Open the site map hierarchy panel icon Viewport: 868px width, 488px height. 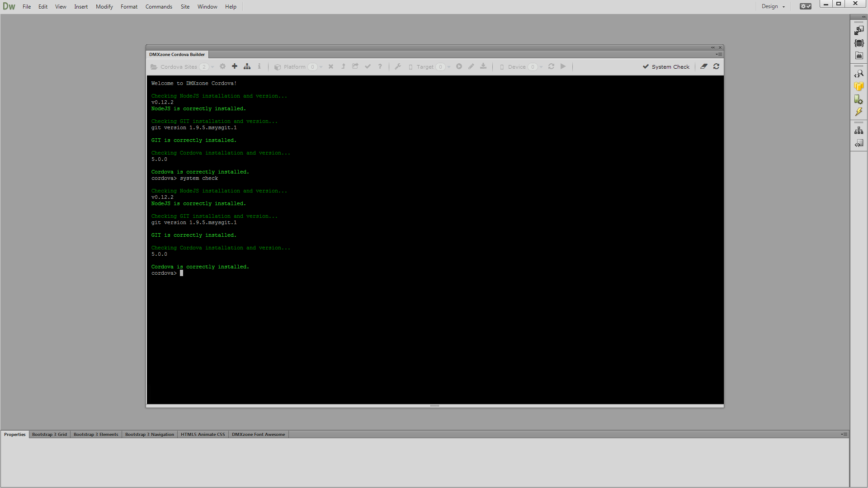pyautogui.click(x=859, y=131)
